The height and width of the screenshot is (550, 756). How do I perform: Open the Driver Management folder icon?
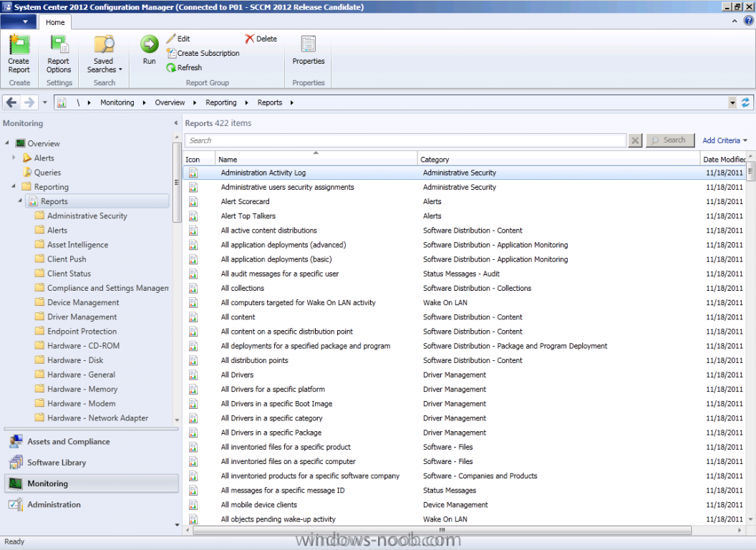click(x=39, y=317)
